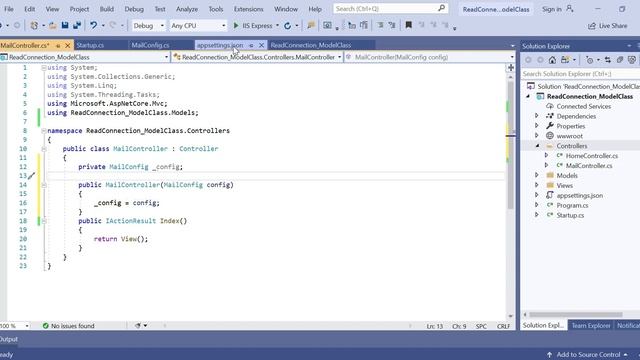Click the code cleanup broom icon in status strip

coord(138,326)
